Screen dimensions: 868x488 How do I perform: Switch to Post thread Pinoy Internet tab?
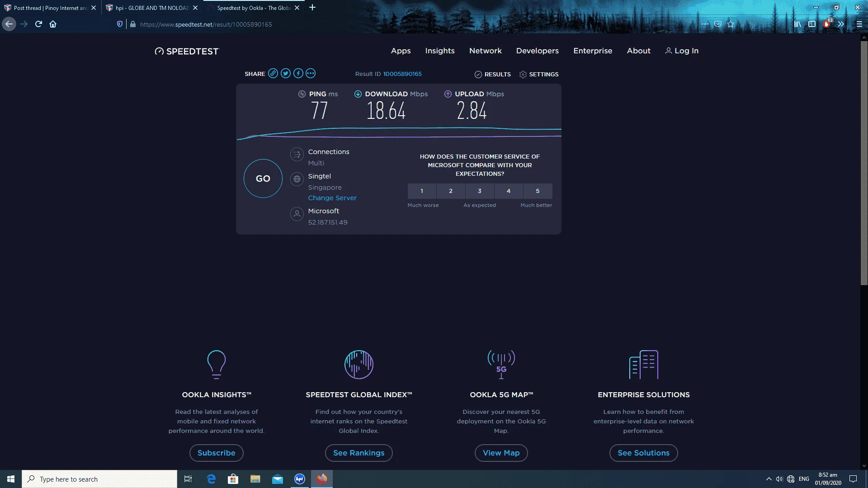50,8
